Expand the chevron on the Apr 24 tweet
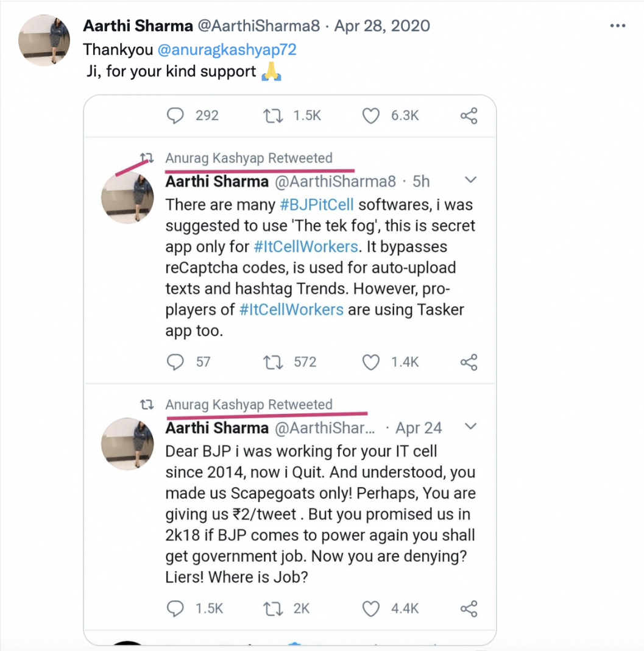644x651 pixels. [470, 427]
